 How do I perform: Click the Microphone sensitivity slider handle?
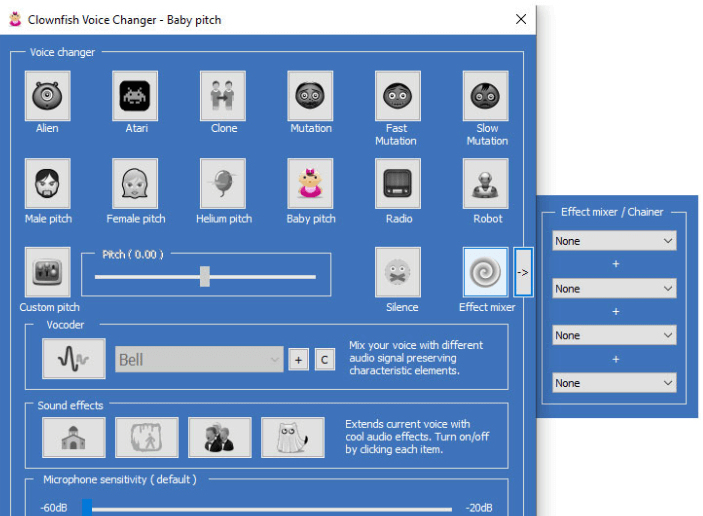pyautogui.click(x=87, y=507)
